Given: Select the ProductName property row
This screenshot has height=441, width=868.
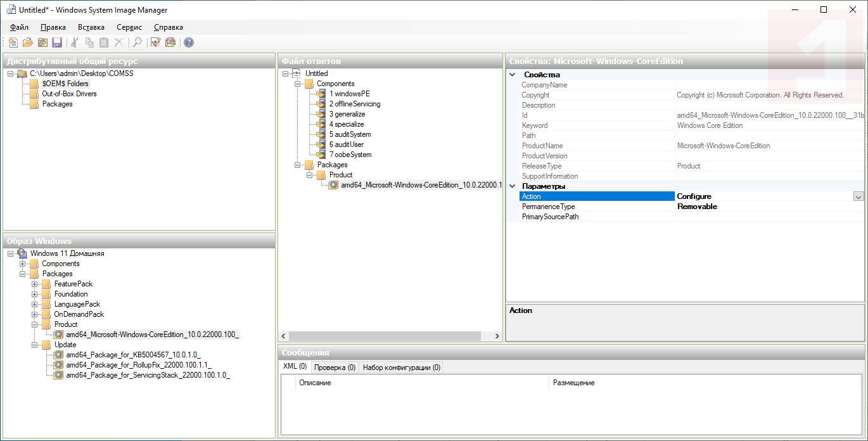Looking at the screenshot, I should pyautogui.click(x=691, y=146).
